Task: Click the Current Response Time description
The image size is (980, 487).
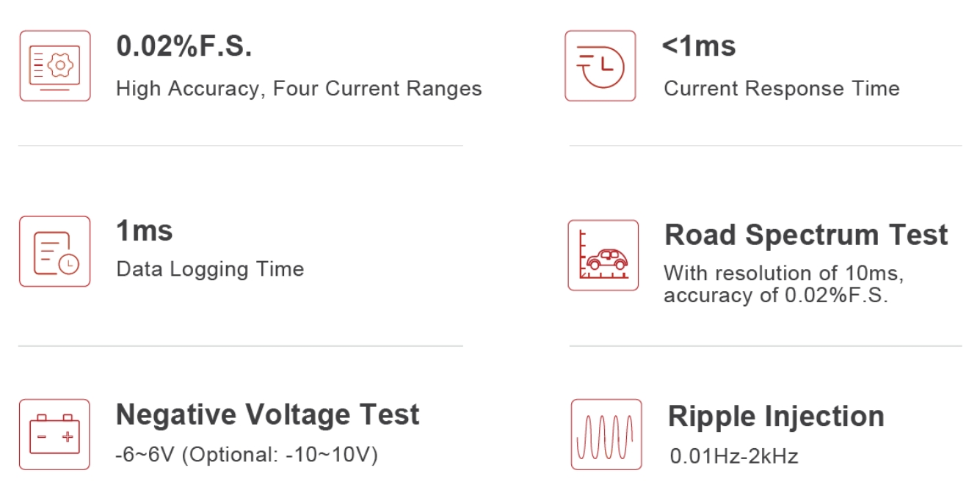Action: tap(781, 89)
